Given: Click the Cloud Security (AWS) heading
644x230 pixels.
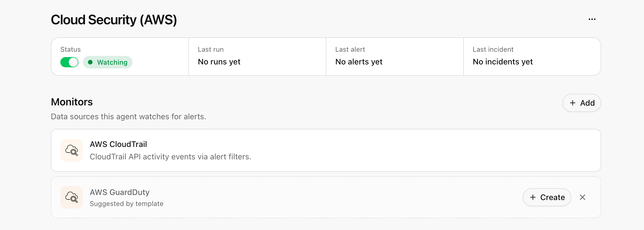Looking at the screenshot, I should coord(114,20).
